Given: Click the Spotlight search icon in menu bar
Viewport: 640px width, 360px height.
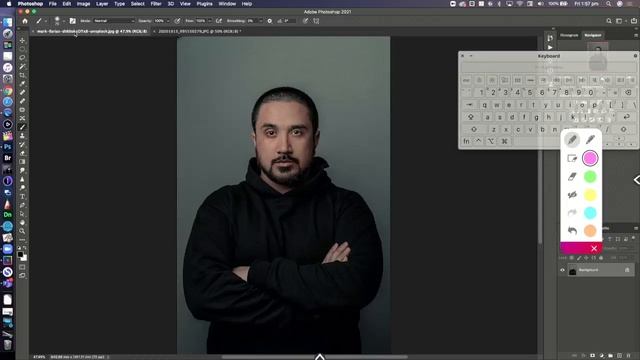Looking at the screenshot, I should click(x=608, y=4).
